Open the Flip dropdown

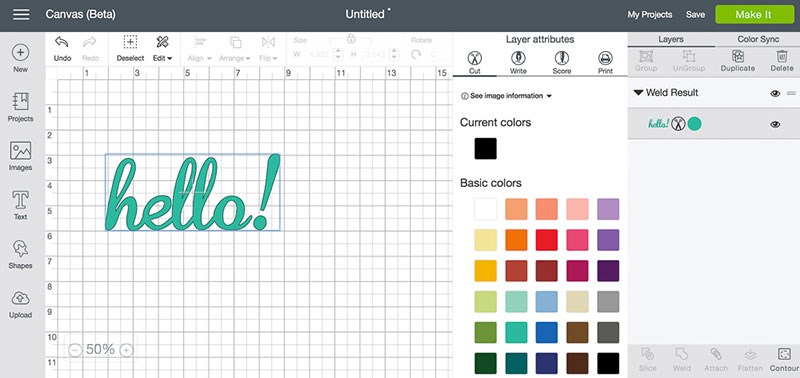pos(268,49)
